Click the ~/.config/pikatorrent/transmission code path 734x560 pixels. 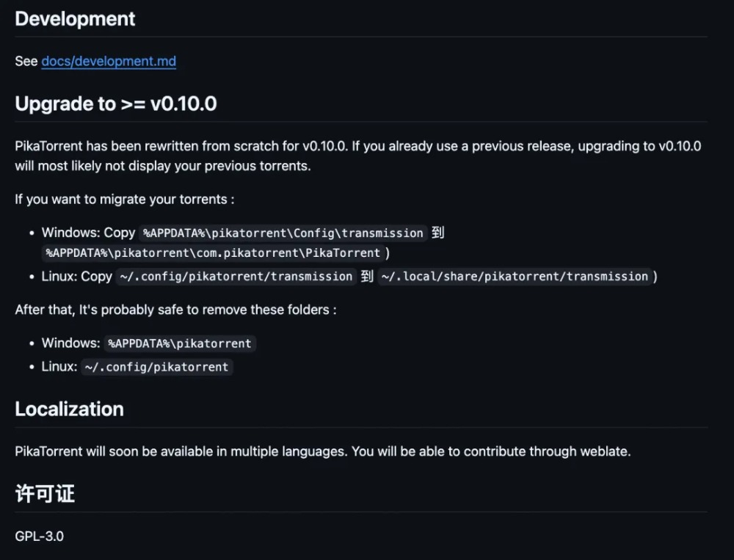click(236, 277)
